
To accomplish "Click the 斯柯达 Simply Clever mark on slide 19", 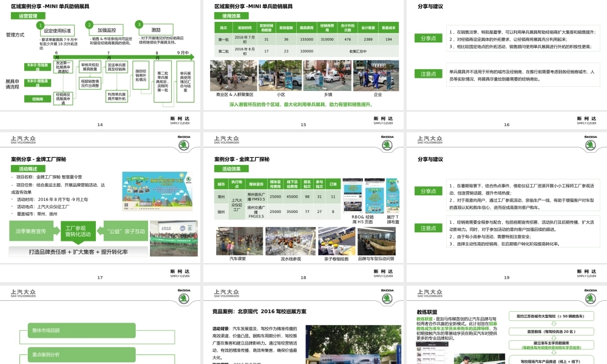I will [x=586, y=273].
